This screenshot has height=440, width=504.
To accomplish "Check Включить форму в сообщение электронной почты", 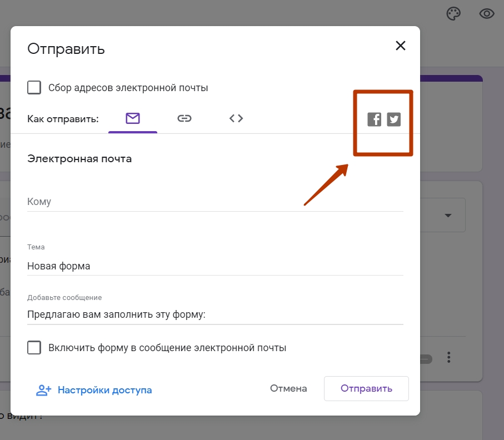I will click(x=34, y=347).
